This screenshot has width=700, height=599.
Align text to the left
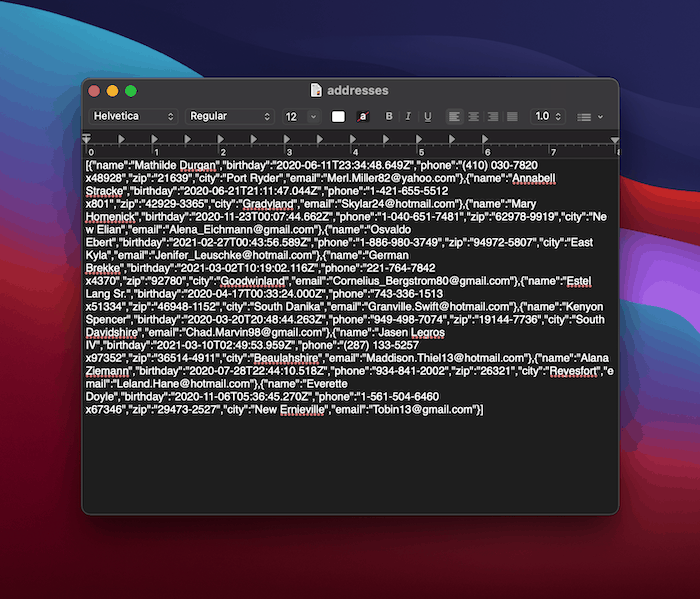[454, 116]
